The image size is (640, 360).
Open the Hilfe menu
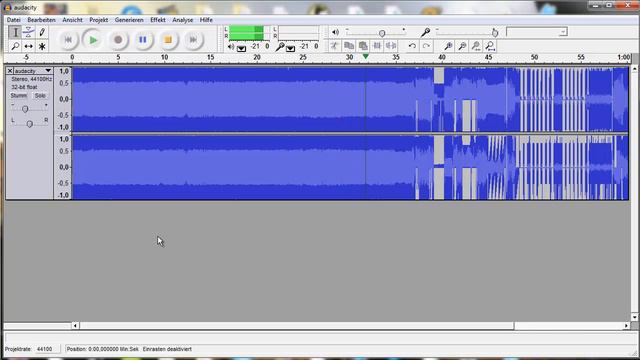(x=206, y=20)
